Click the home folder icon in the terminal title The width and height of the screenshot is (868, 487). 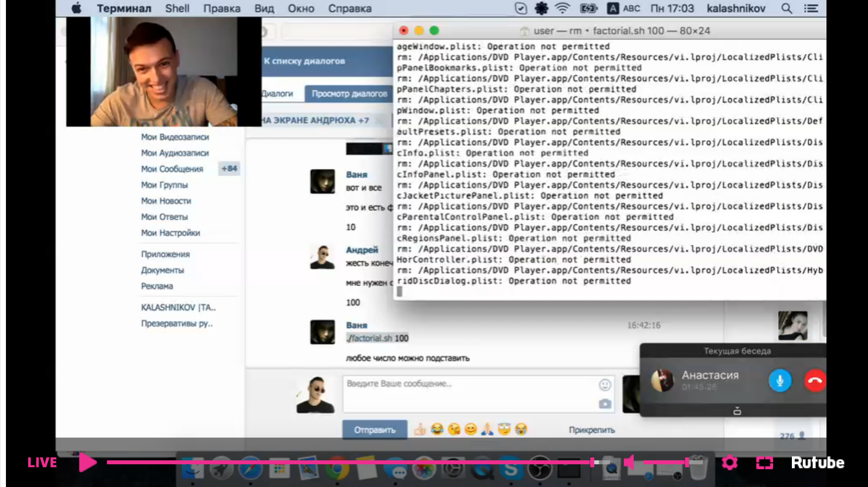pyautogui.click(x=524, y=31)
